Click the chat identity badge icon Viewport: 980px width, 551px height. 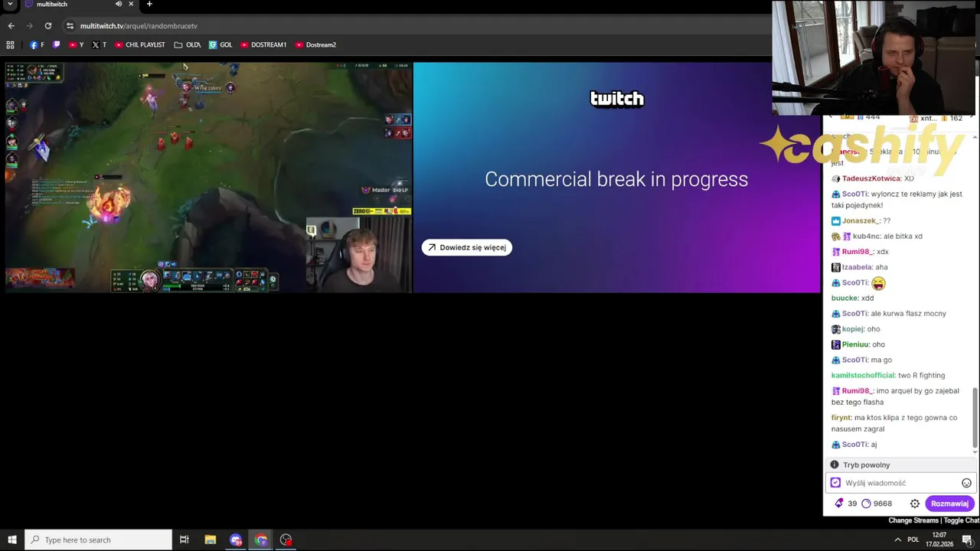835,483
